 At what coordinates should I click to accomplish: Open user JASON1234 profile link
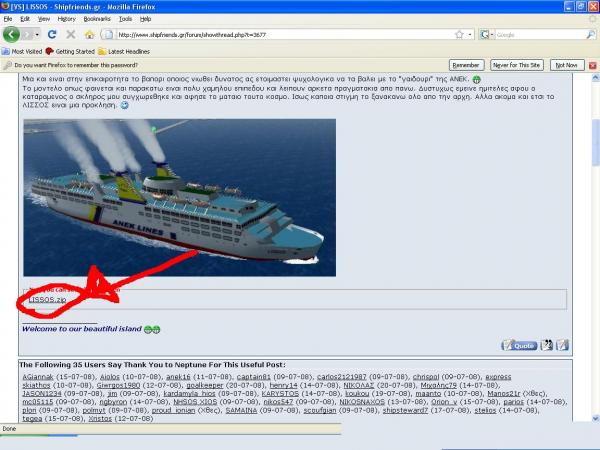[x=42, y=393]
